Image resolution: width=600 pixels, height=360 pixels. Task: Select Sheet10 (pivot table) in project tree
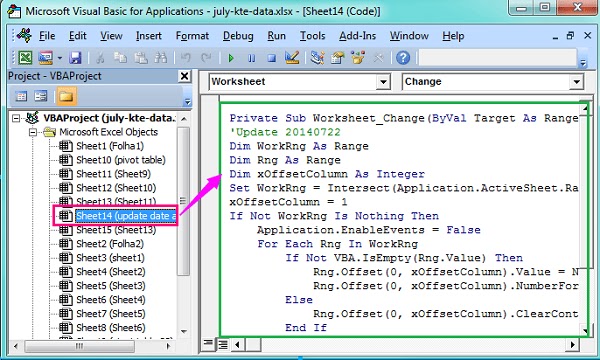coord(121,160)
